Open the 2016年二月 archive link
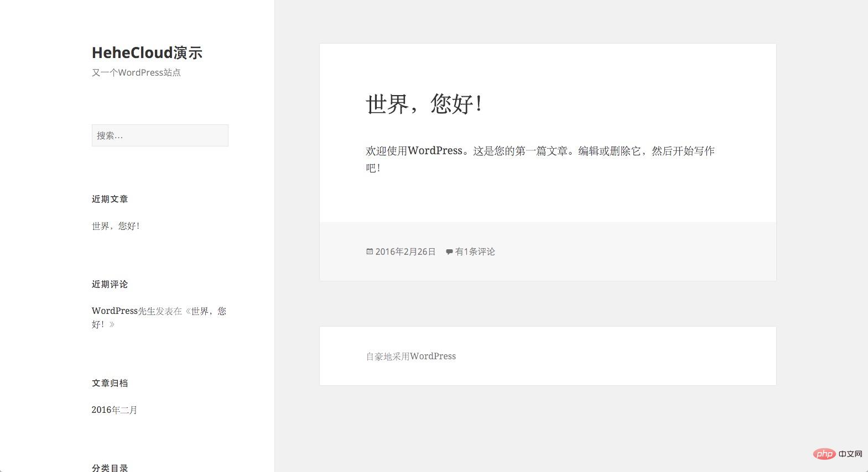 (x=115, y=410)
